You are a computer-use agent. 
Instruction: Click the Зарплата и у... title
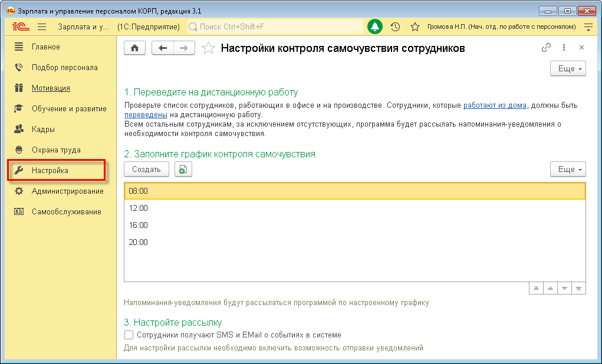pos(84,27)
